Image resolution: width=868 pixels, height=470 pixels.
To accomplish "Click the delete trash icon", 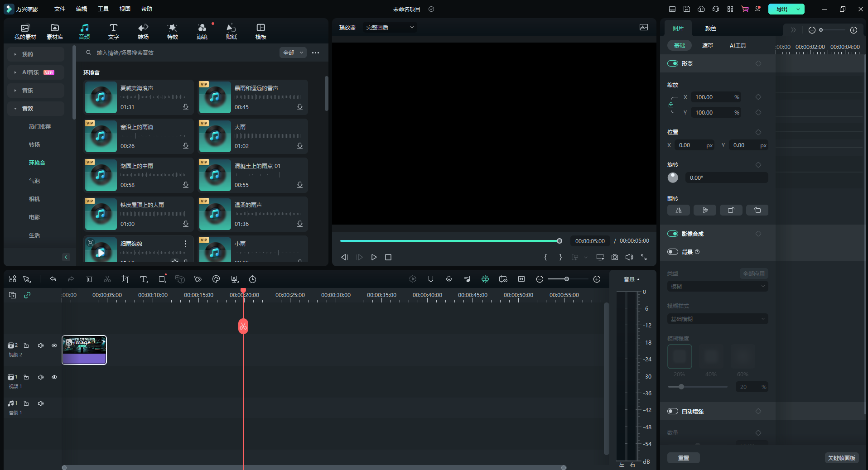I will 89,279.
